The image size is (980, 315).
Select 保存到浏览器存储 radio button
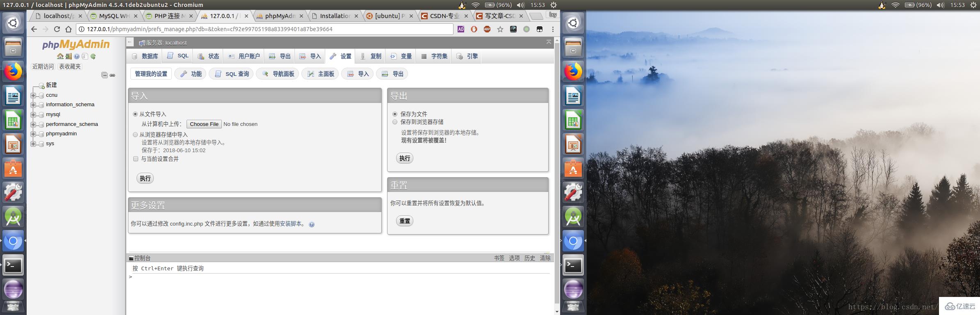[395, 122]
